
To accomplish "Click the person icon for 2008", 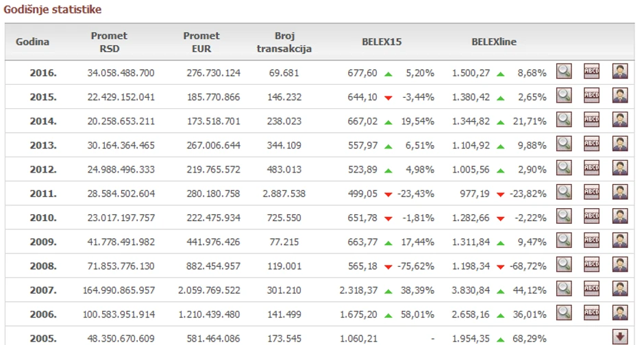I will pos(620,265).
